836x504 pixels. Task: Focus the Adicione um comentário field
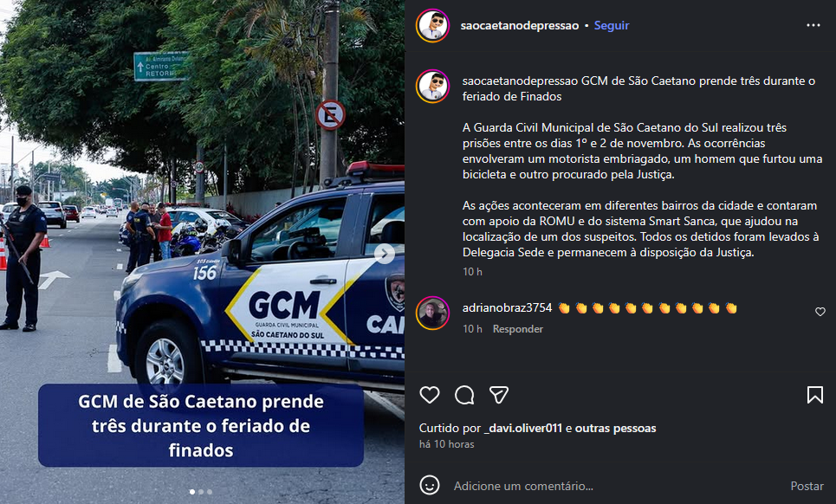click(x=613, y=486)
